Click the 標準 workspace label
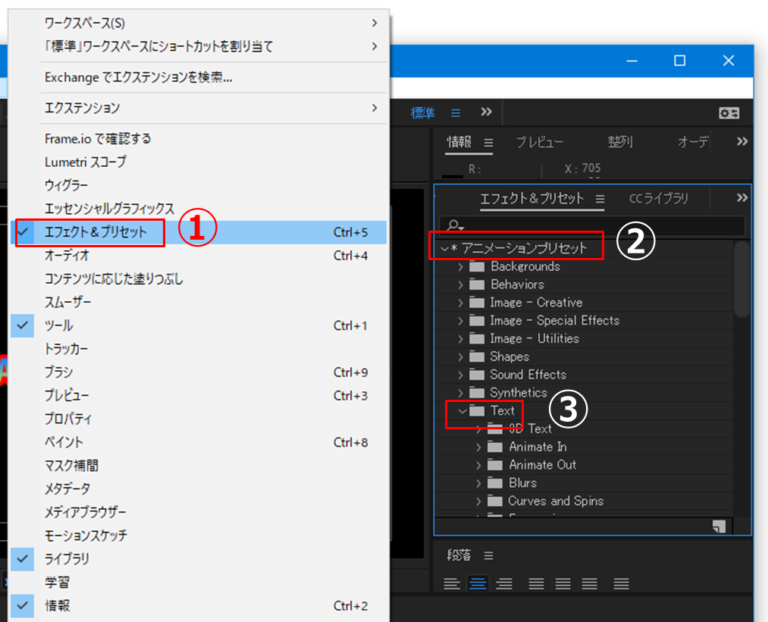The image size is (768, 622). coord(423,113)
